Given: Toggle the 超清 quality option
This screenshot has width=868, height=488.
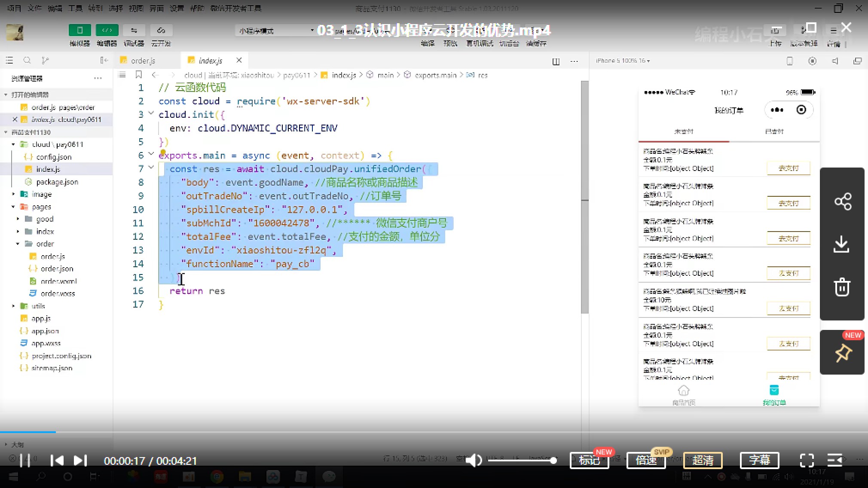Looking at the screenshot, I should click(x=703, y=461).
